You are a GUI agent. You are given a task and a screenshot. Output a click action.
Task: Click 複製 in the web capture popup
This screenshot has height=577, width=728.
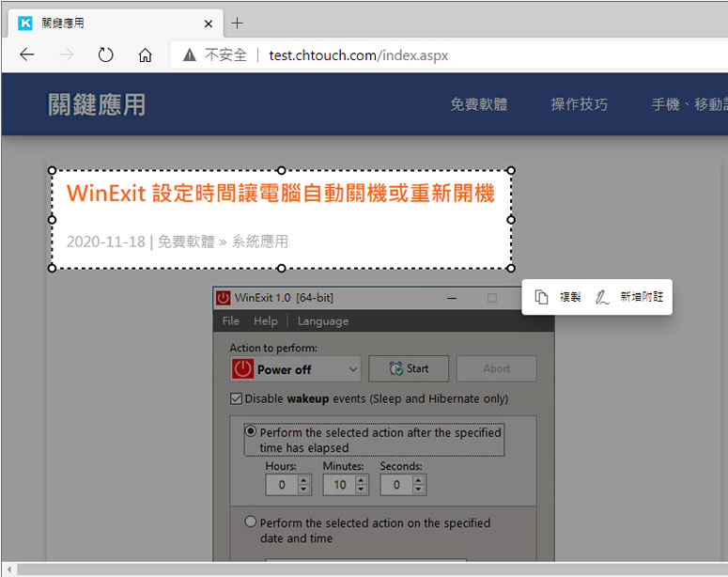click(x=570, y=297)
